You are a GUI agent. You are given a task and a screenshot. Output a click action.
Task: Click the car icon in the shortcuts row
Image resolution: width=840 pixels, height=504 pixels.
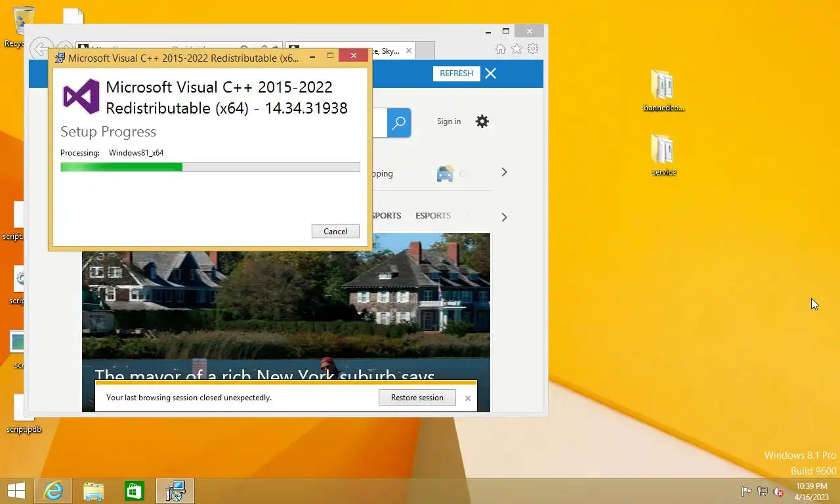click(x=445, y=173)
